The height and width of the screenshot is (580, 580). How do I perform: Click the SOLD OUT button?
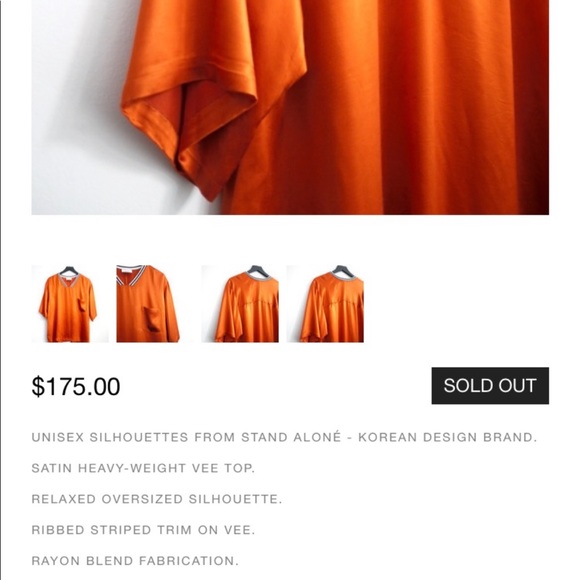490,385
